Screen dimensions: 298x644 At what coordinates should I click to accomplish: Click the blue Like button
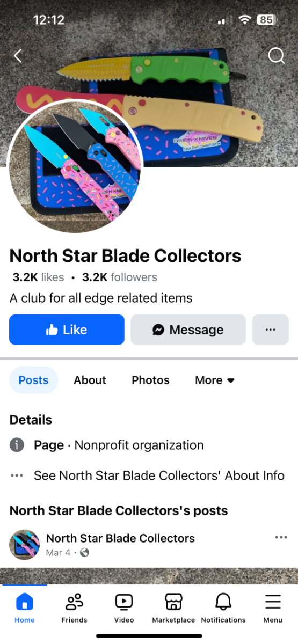(x=67, y=330)
